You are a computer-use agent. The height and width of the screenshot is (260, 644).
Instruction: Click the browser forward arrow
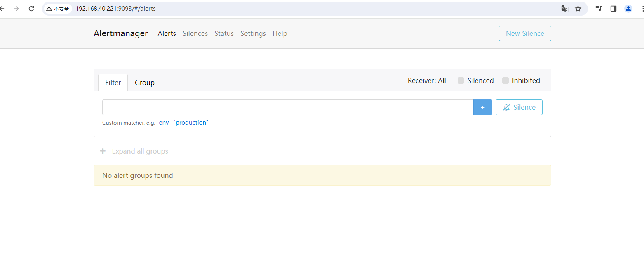16,9
